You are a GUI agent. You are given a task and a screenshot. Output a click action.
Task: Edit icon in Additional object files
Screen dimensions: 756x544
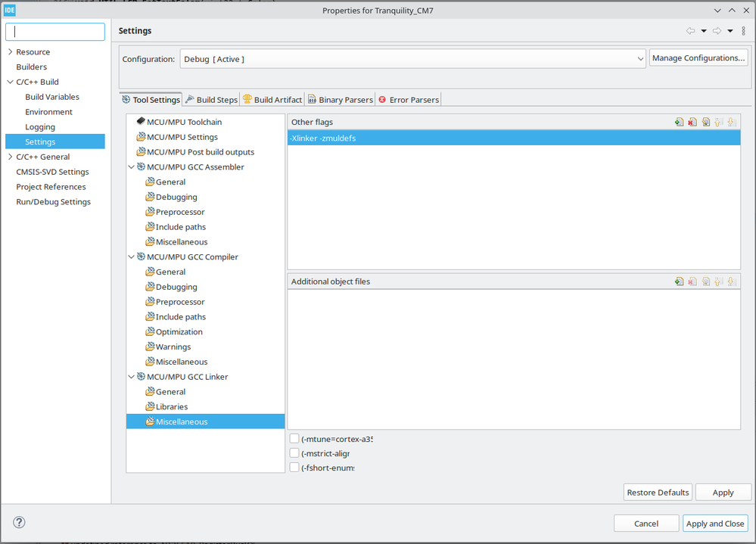706,281
